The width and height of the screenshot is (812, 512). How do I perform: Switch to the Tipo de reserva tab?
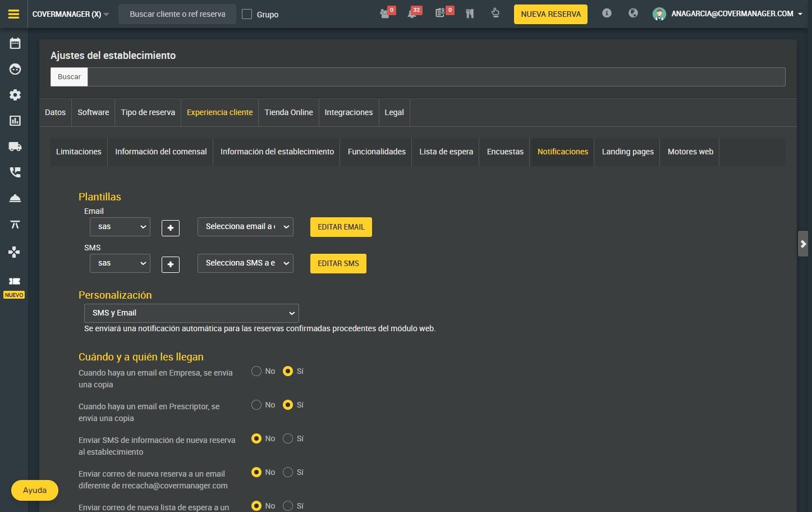point(148,112)
